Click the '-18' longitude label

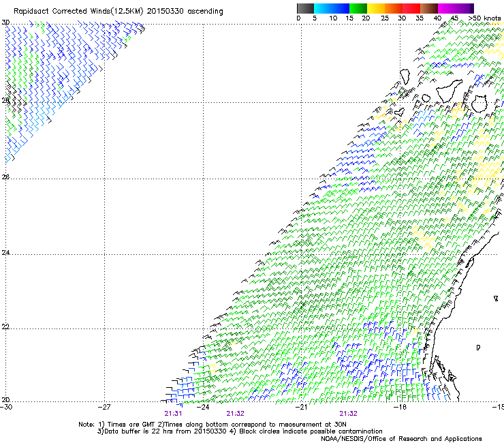[400, 407]
